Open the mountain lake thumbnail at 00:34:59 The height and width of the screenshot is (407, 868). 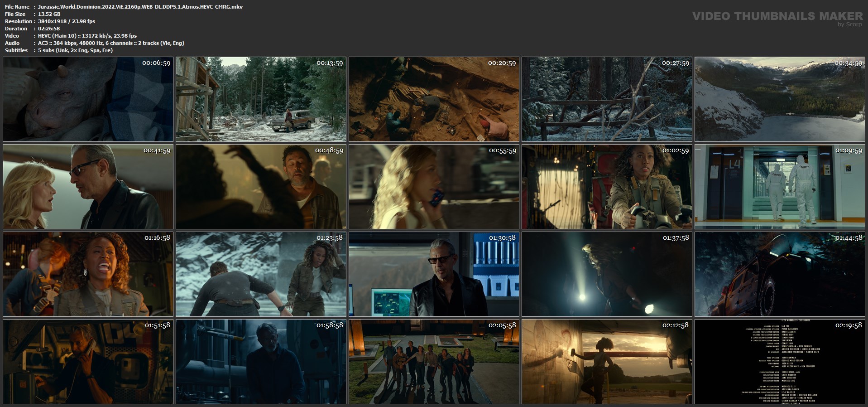tap(780, 99)
